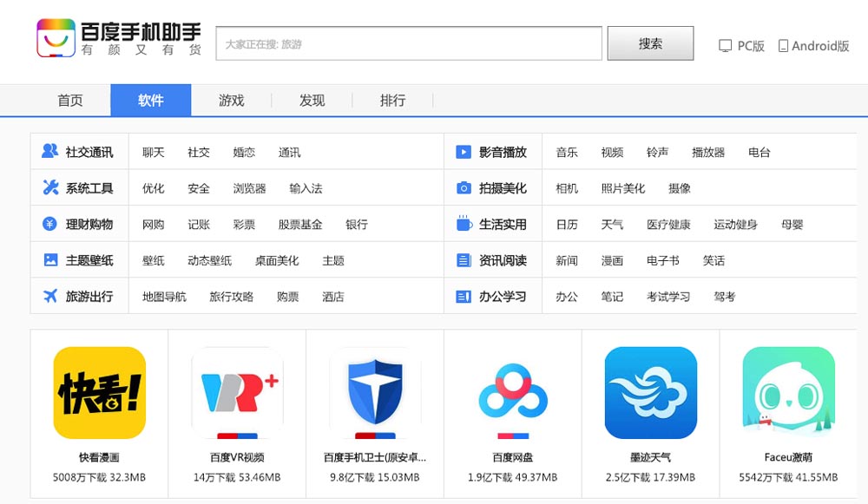Viewport: 868px width, 504px height.
Task: Open the 排行 rankings tab
Action: pyautogui.click(x=392, y=100)
